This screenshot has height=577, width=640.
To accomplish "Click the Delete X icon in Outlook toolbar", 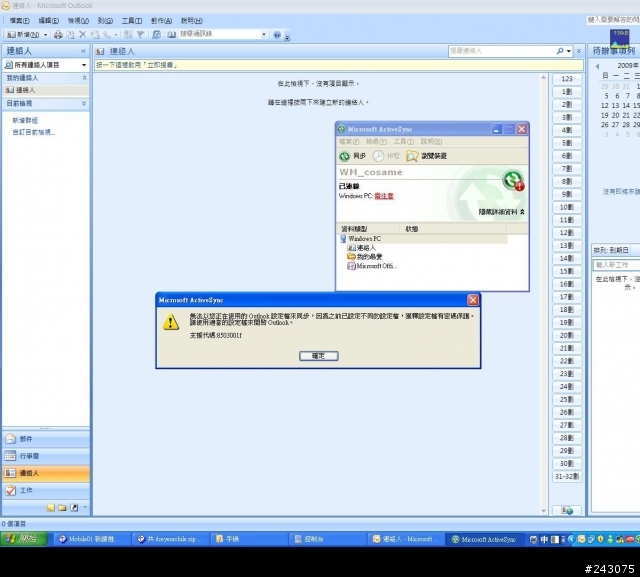I will pos(82,35).
